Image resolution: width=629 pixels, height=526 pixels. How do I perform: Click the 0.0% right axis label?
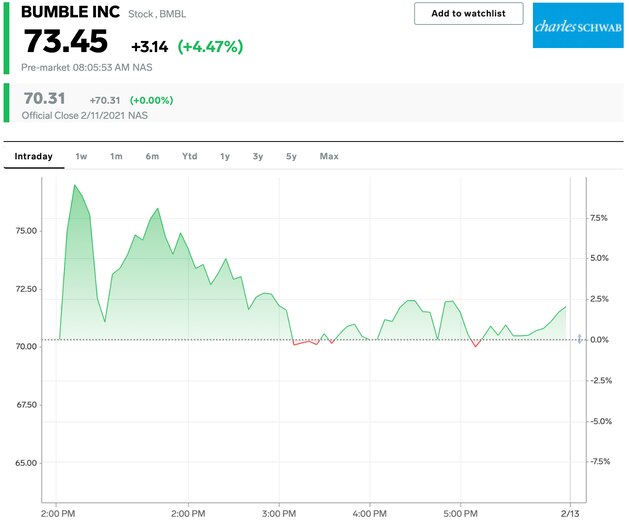599,340
